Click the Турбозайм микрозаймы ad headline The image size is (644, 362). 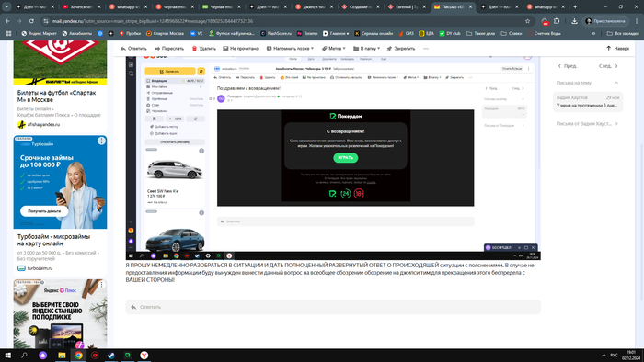tap(53, 240)
